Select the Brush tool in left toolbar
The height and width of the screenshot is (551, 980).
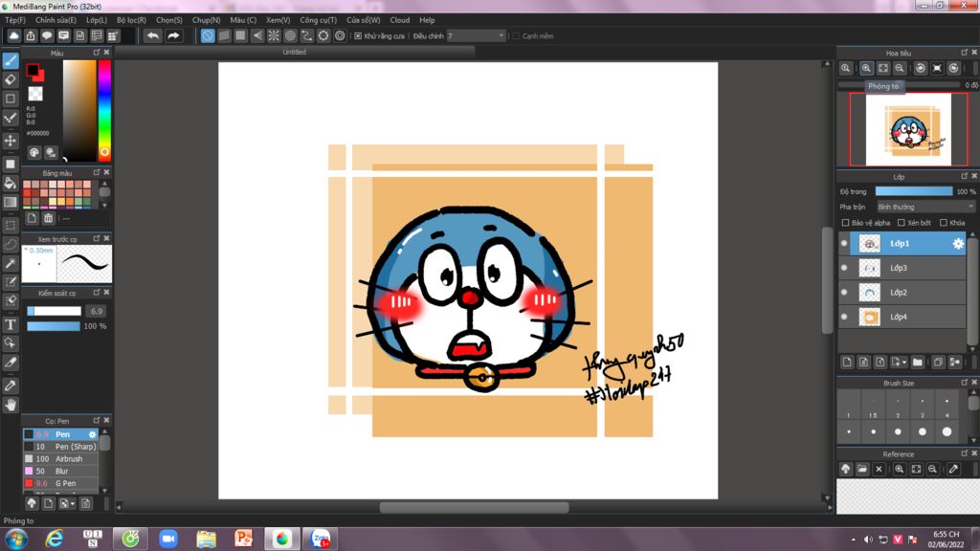[10, 60]
